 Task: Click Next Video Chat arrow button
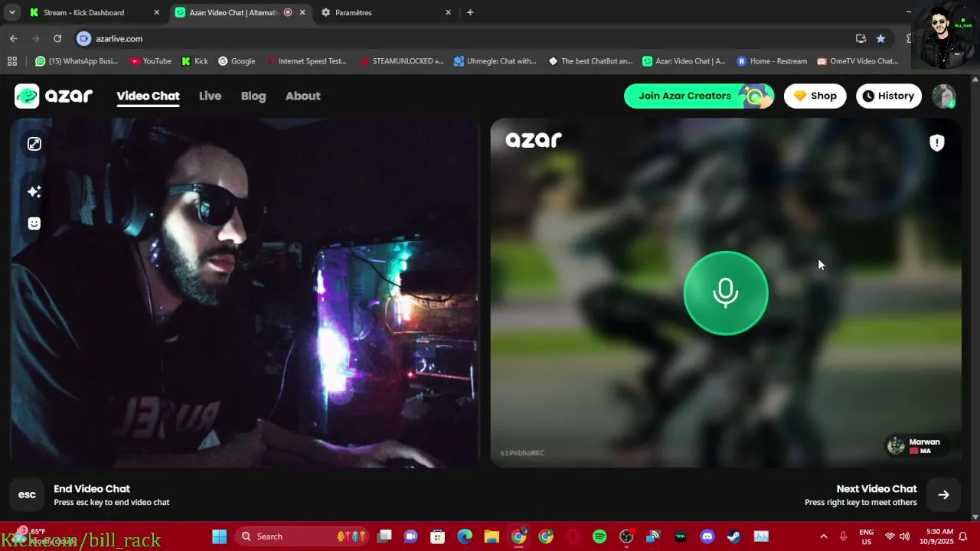click(x=943, y=494)
